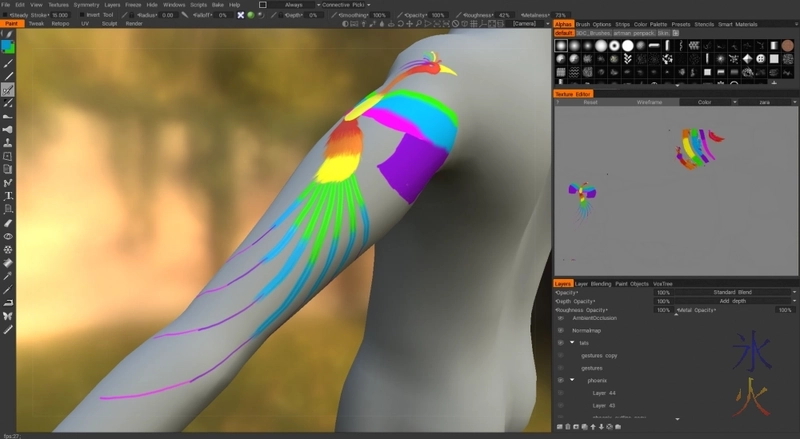The width and height of the screenshot is (800, 439).
Task: Open the Standard Blend dropdown
Action: coord(732,293)
